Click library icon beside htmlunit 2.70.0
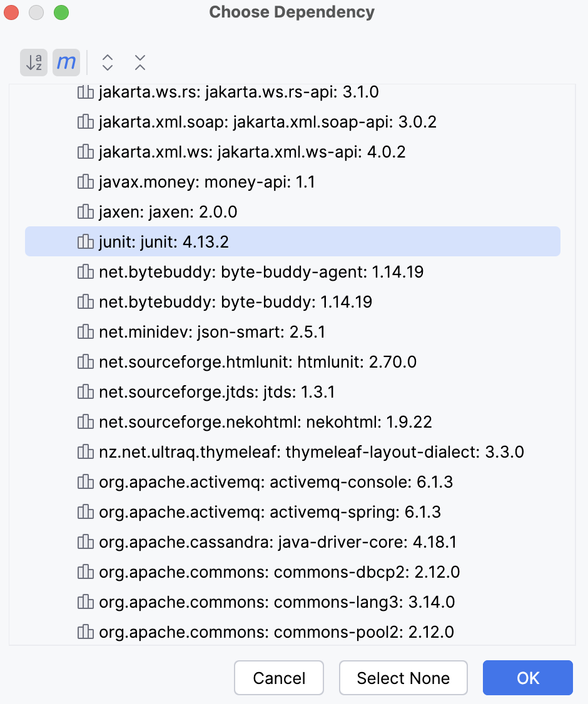588x704 pixels. pos(84,362)
